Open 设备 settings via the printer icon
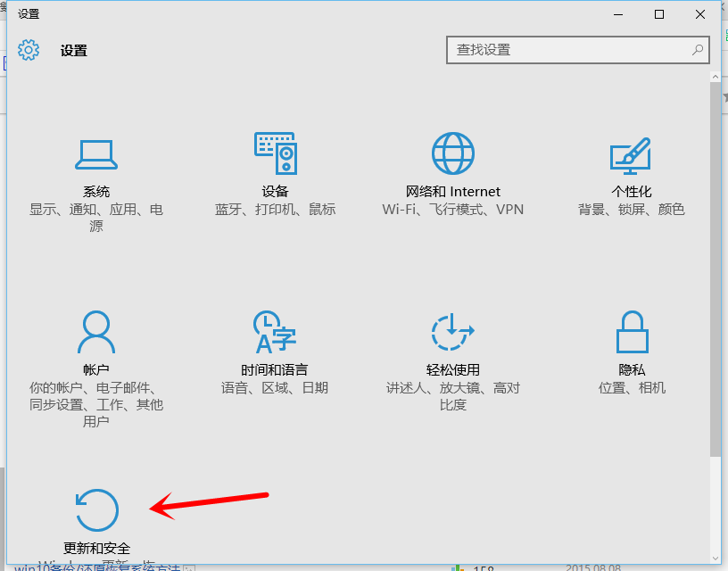This screenshot has width=728, height=571. (x=275, y=152)
